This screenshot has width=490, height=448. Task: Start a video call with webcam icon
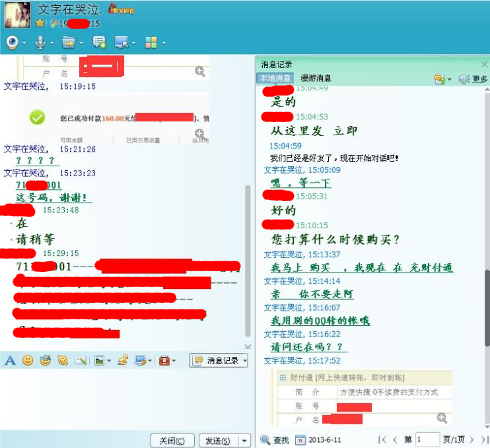tap(13, 42)
